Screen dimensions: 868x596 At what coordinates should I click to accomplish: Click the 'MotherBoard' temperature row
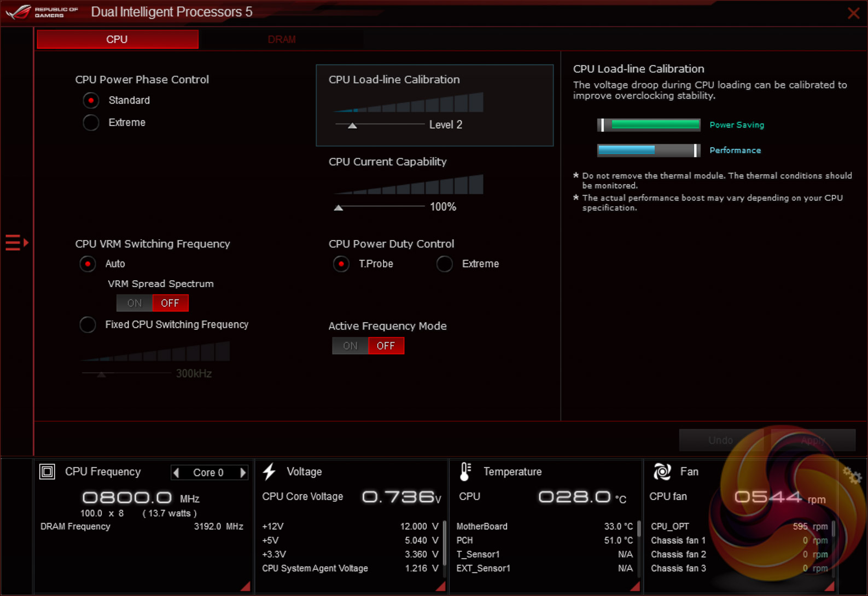545,526
